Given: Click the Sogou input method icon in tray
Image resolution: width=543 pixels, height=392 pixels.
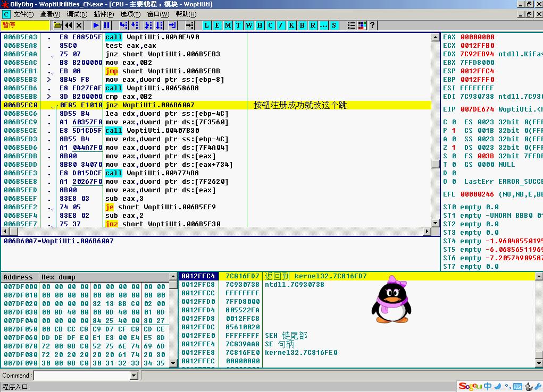Looking at the screenshot, I should pos(470,386).
